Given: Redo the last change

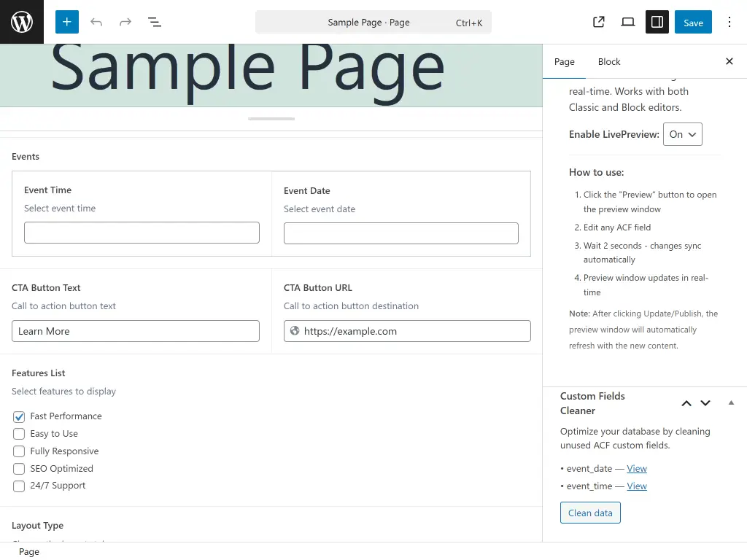Looking at the screenshot, I should coord(125,22).
